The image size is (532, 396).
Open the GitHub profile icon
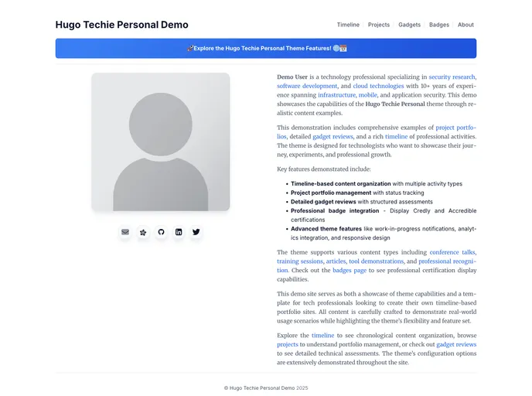point(161,232)
